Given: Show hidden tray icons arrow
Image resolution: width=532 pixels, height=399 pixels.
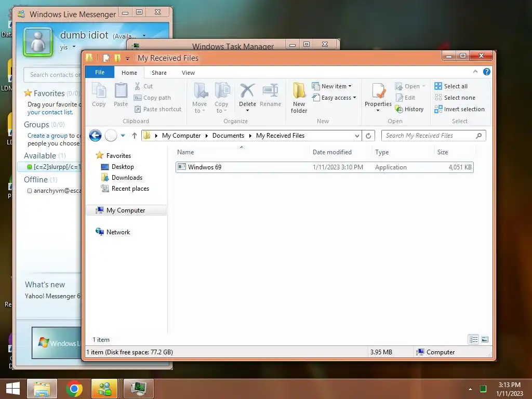Looking at the screenshot, I should coord(470,389).
